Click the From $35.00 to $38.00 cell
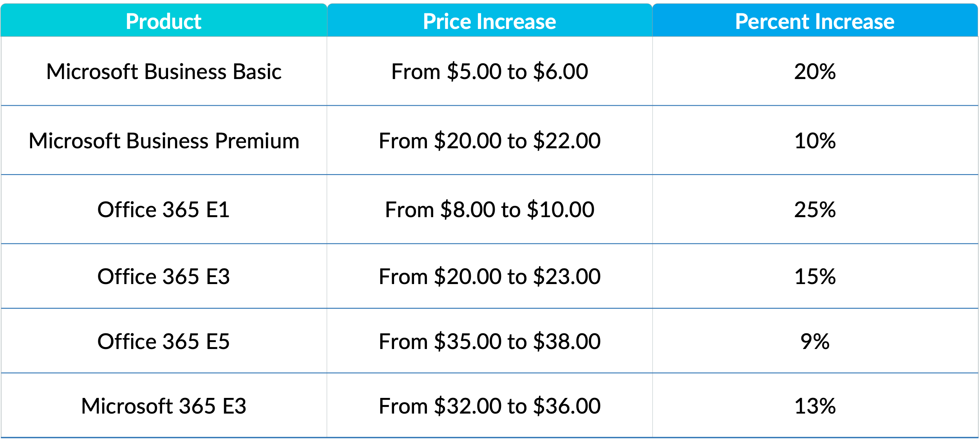Screen dimensions: 980x439 click(490, 341)
